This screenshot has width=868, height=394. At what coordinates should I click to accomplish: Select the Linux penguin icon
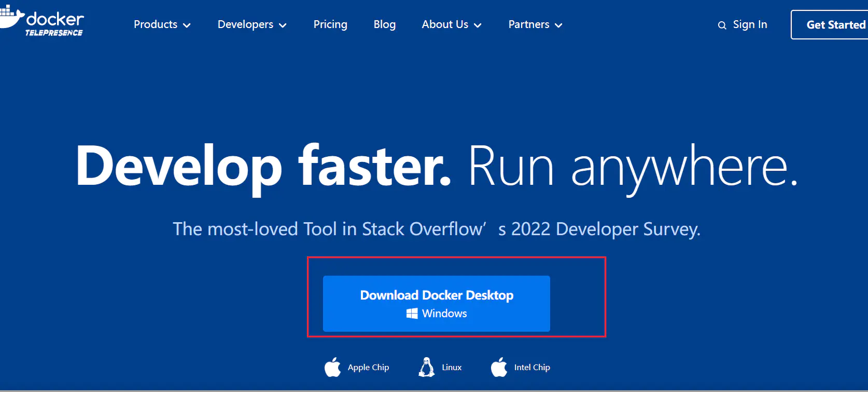427,367
